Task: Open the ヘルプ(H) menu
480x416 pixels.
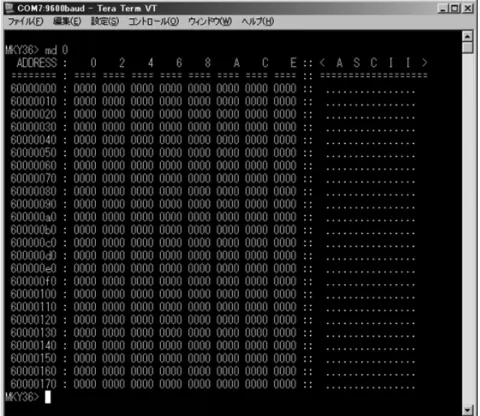Action: [x=258, y=22]
